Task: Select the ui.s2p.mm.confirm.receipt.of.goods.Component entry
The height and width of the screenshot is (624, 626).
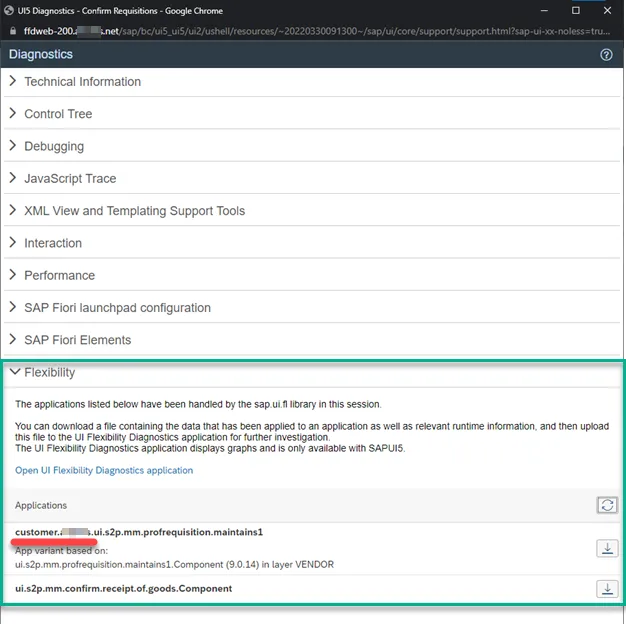Action: (x=123, y=589)
